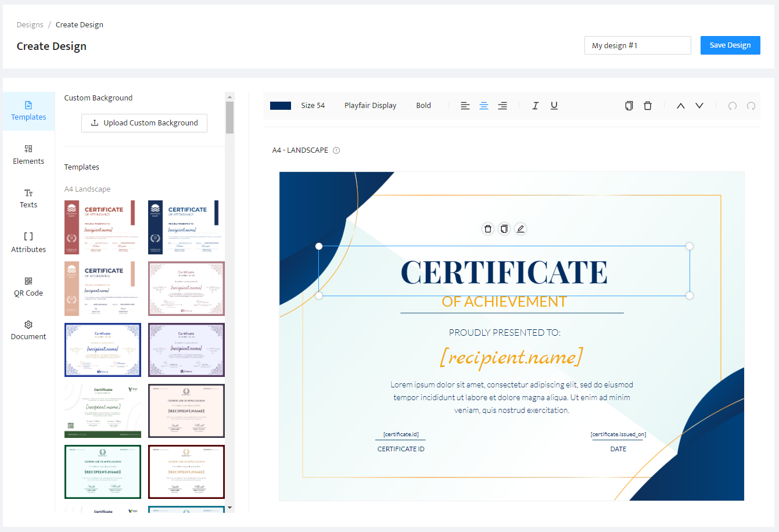Open the Elements sidebar tab
This screenshot has width=779, height=532.
[28, 154]
